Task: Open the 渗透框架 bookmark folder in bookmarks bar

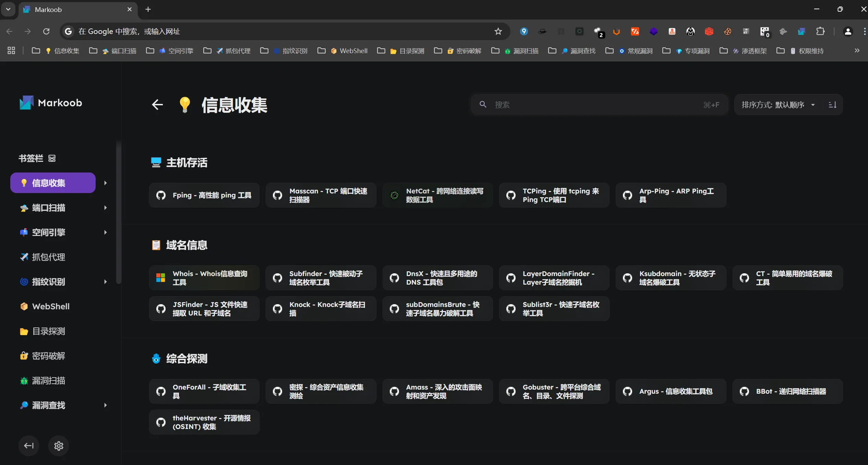Action: [x=743, y=51]
